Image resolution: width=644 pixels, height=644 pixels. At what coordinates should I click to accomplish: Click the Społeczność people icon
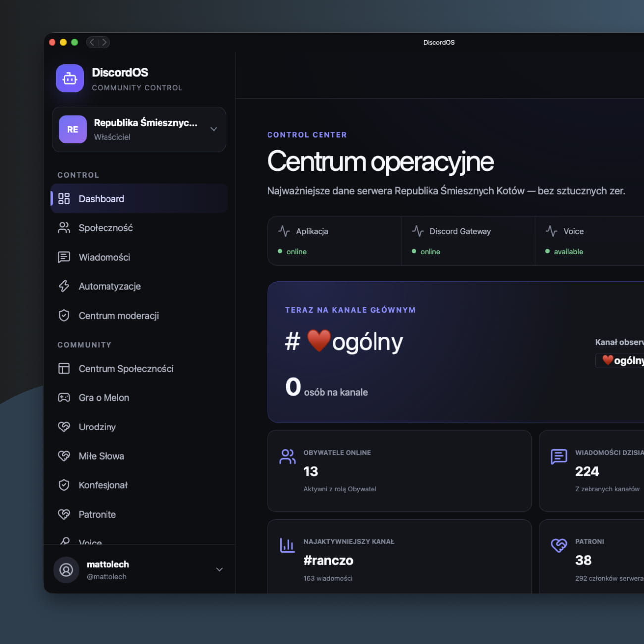point(64,228)
